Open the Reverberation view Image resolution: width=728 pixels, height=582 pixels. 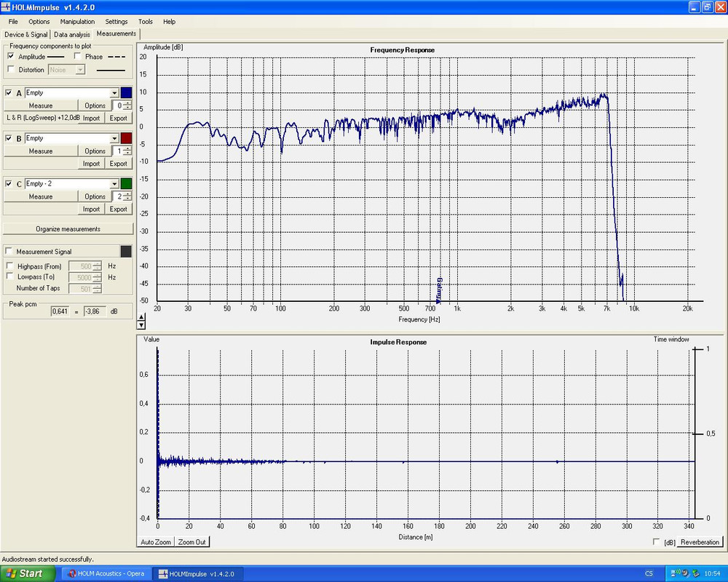[x=700, y=541]
